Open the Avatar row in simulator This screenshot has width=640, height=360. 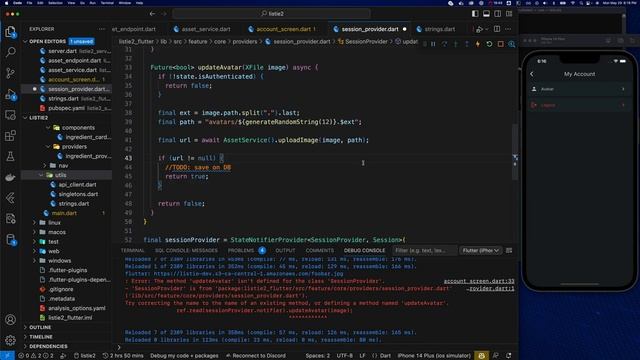(579, 89)
